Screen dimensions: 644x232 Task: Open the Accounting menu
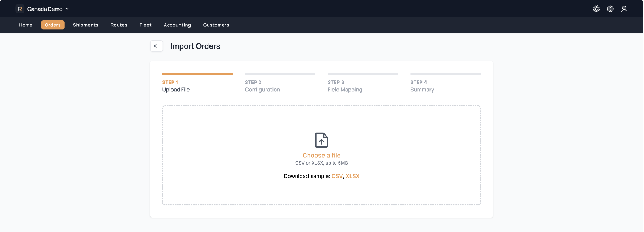click(177, 25)
